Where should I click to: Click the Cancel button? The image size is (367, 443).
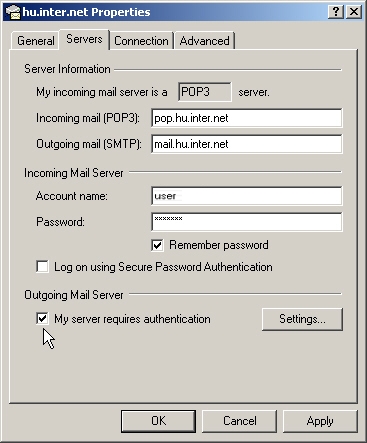pos(240,421)
